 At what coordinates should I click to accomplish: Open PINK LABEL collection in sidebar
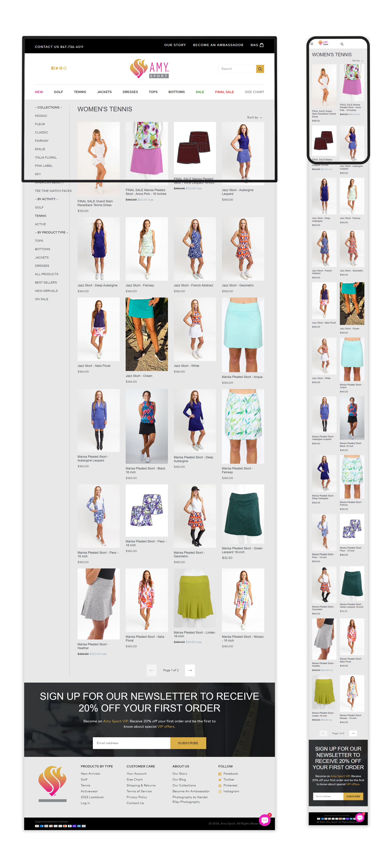44,166
